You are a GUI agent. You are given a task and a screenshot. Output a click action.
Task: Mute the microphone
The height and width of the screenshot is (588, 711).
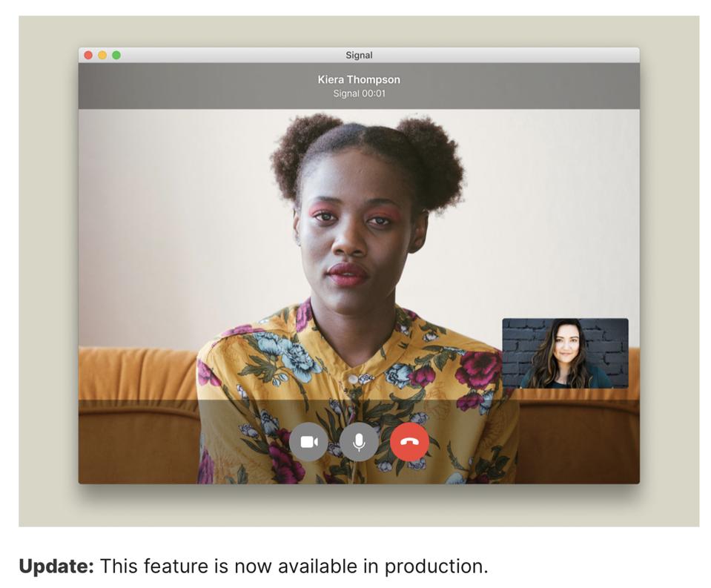pos(359,443)
